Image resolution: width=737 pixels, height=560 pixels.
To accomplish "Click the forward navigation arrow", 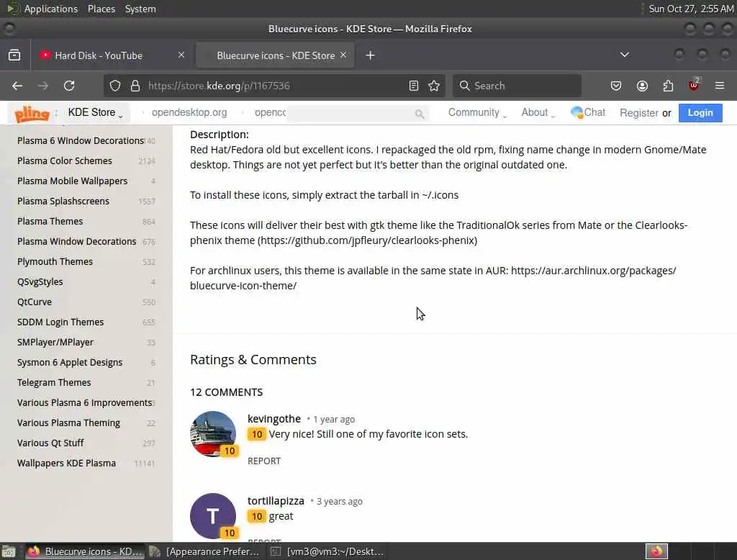I will pos(42,86).
